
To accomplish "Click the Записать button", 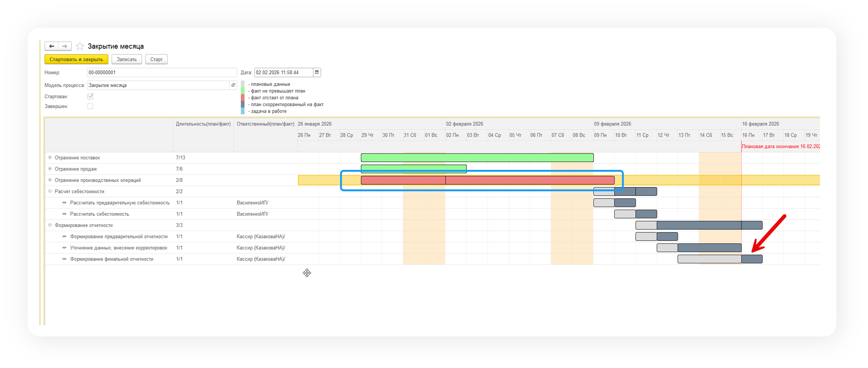I will point(127,59).
